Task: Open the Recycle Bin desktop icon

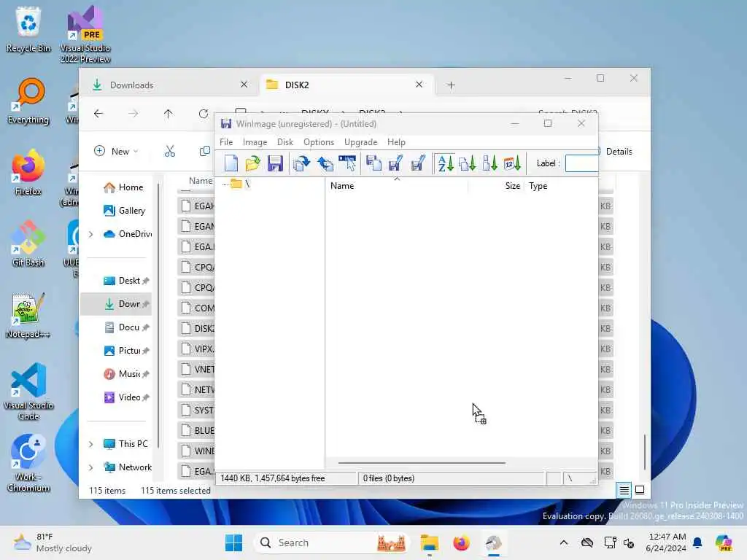Action: tap(28, 29)
